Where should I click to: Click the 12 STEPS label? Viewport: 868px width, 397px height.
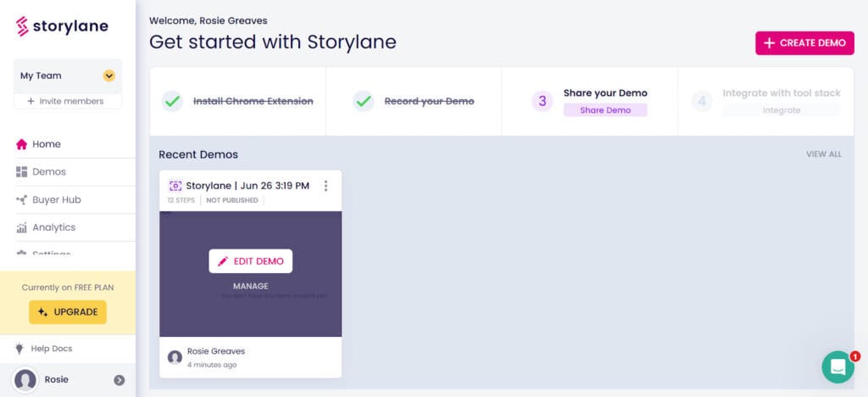click(x=181, y=200)
